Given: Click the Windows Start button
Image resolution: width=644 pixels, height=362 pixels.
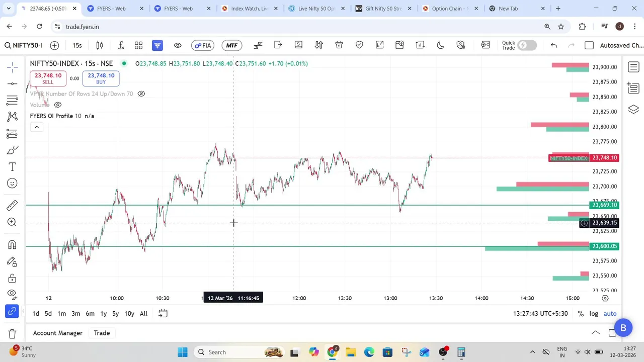Looking at the screenshot, I should click(x=182, y=352).
